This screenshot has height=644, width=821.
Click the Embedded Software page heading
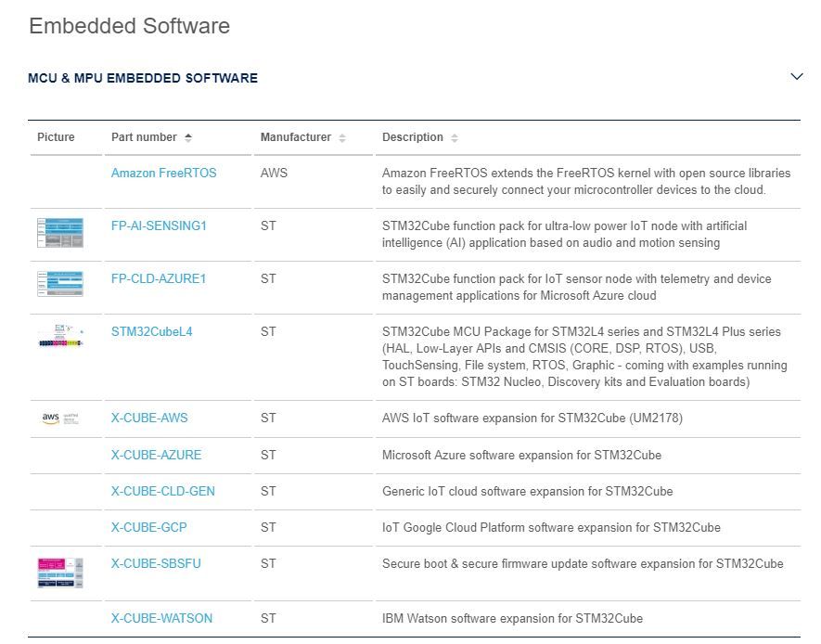pyautogui.click(x=129, y=26)
